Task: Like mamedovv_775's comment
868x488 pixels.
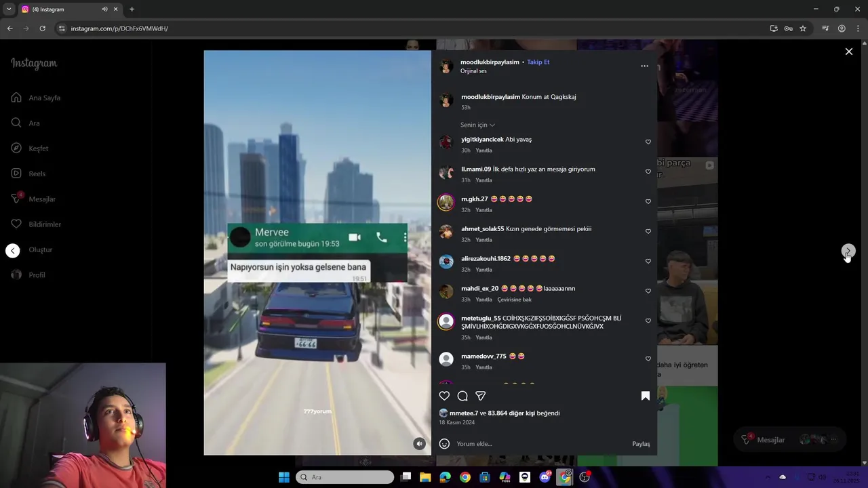Action: coord(648,359)
